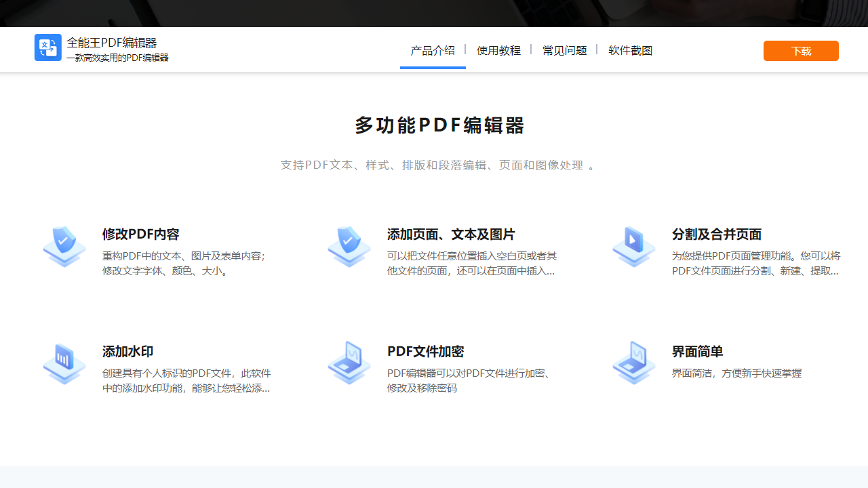Select the 修改PDF内容 feature icon

click(64, 246)
